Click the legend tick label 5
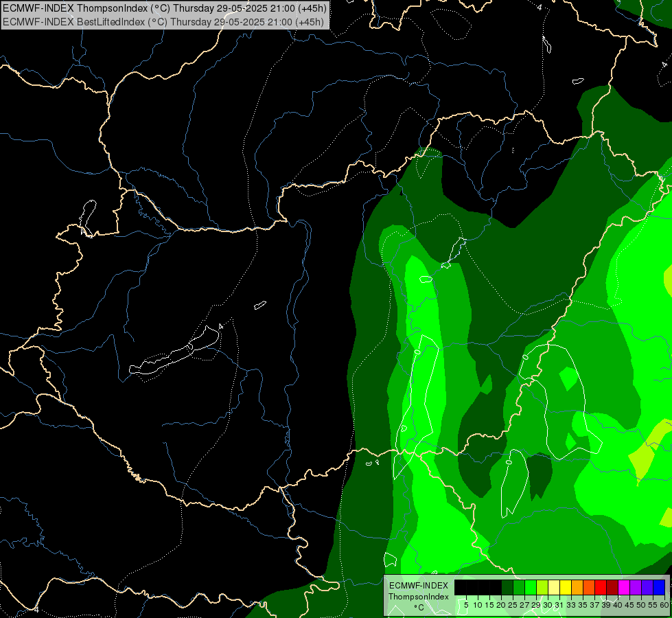This screenshot has height=618, width=672. [466, 605]
